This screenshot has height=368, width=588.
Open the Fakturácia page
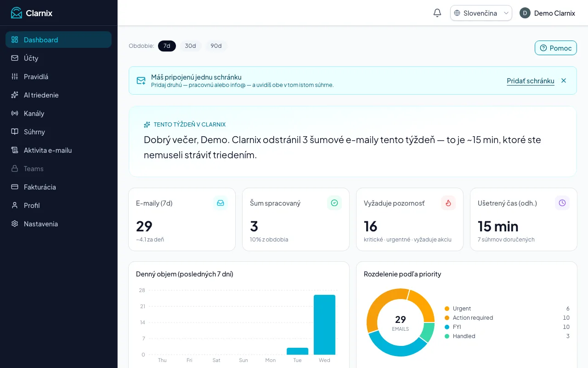[58, 187]
